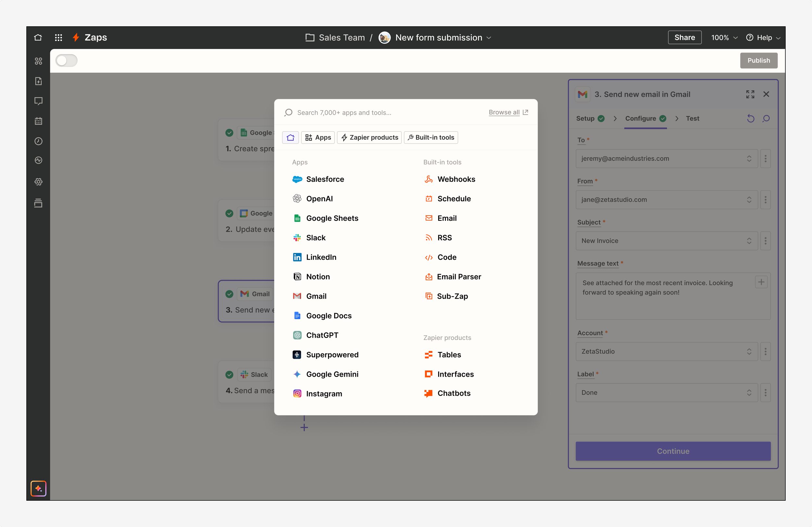
Task: Add a step with the plus icon
Action: 304,427
